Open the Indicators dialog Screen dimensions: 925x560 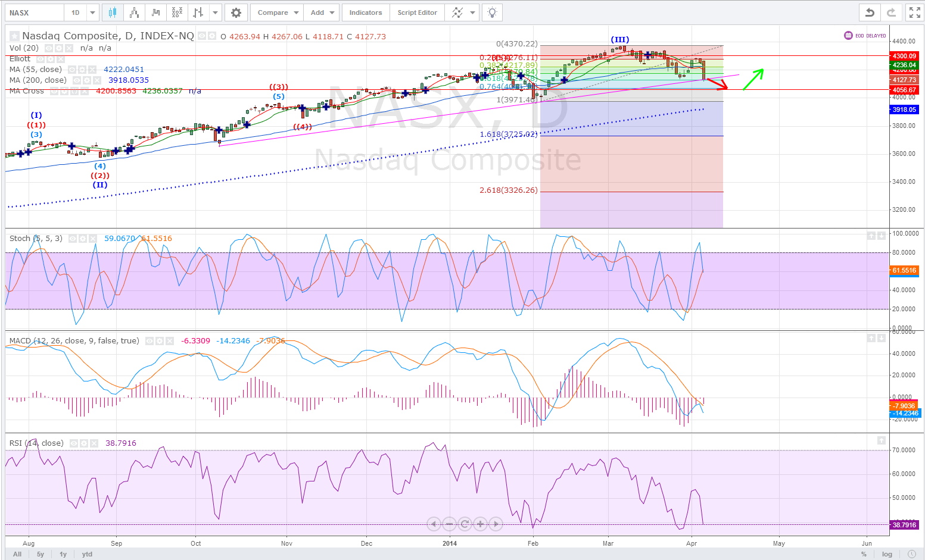366,12
